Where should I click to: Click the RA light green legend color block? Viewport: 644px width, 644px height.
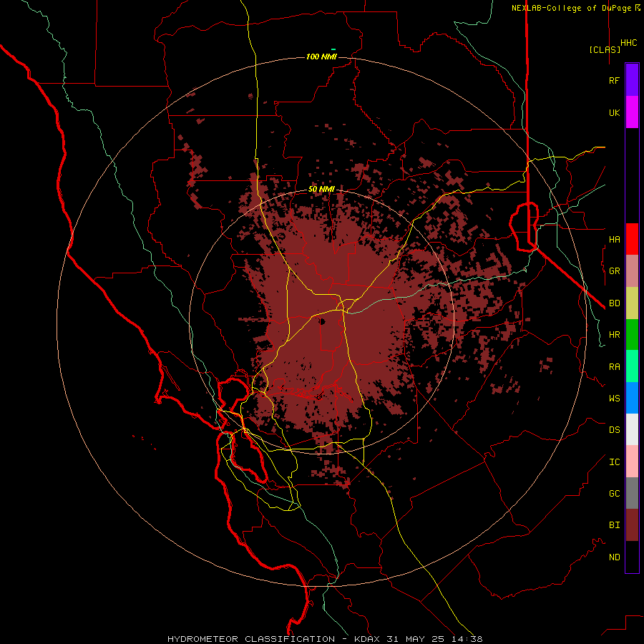point(632,366)
